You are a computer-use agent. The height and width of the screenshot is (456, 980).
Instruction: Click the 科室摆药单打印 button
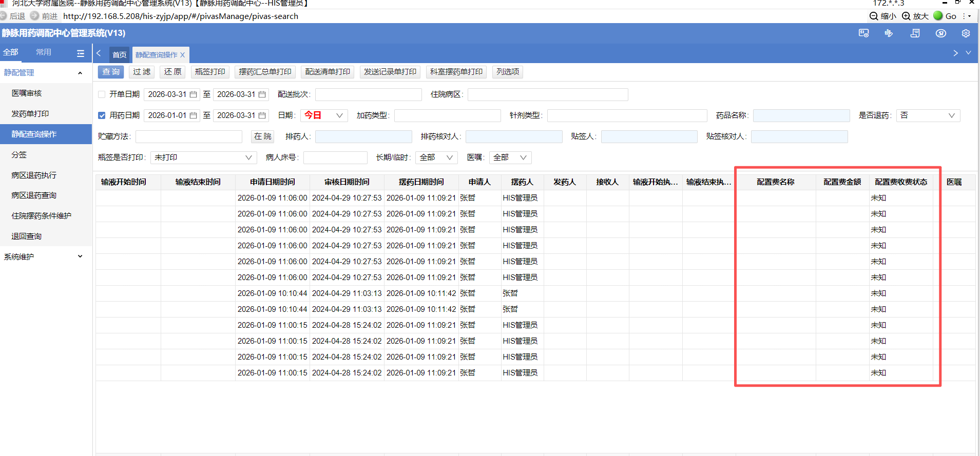coord(456,72)
